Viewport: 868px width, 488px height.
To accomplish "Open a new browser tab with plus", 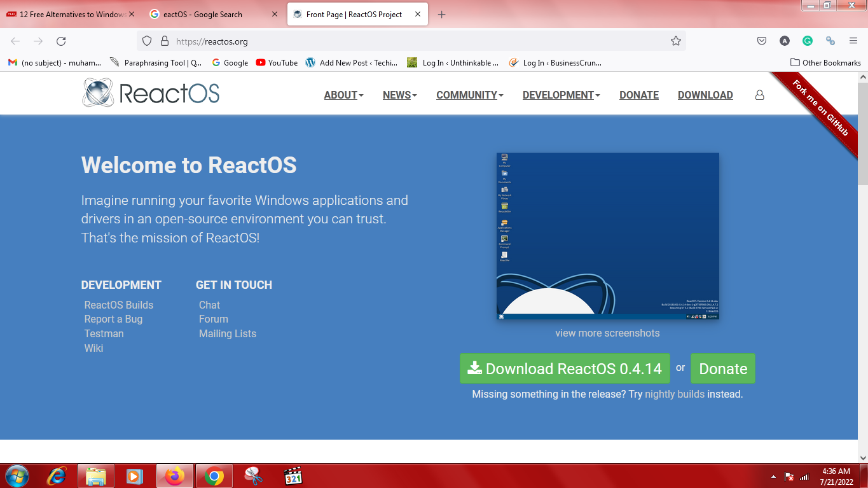I will coord(442,14).
